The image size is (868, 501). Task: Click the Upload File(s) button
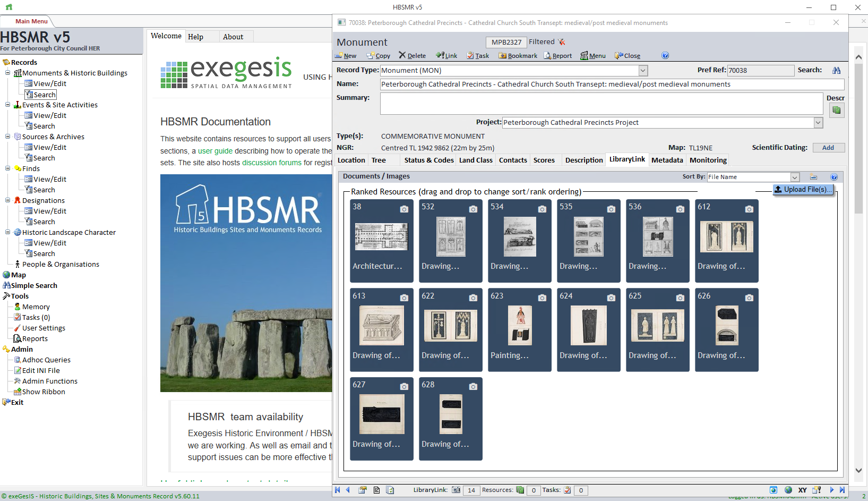point(803,190)
